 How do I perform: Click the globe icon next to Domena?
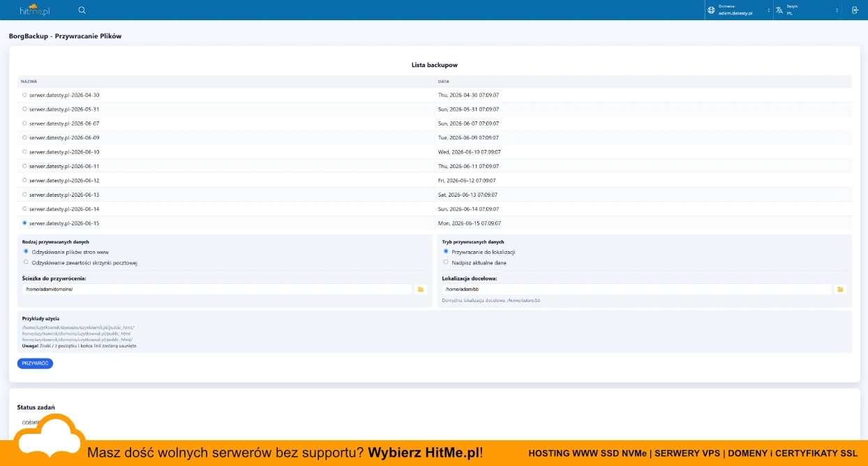click(711, 10)
